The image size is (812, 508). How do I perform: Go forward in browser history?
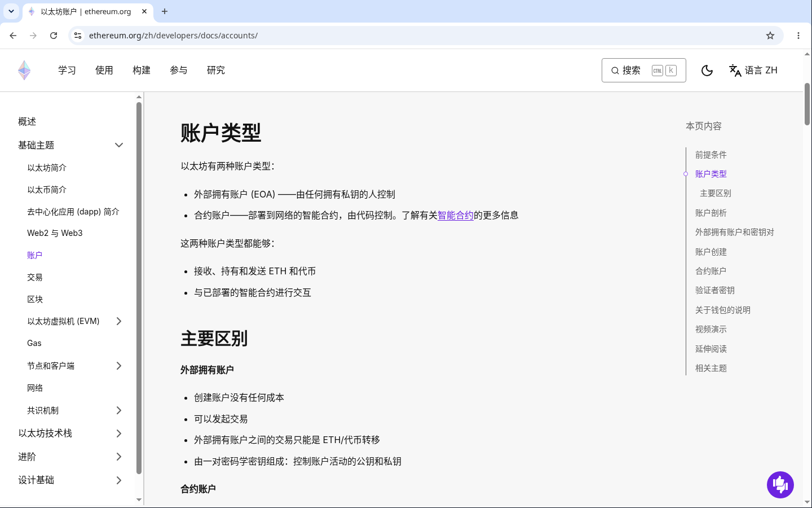[x=33, y=36]
